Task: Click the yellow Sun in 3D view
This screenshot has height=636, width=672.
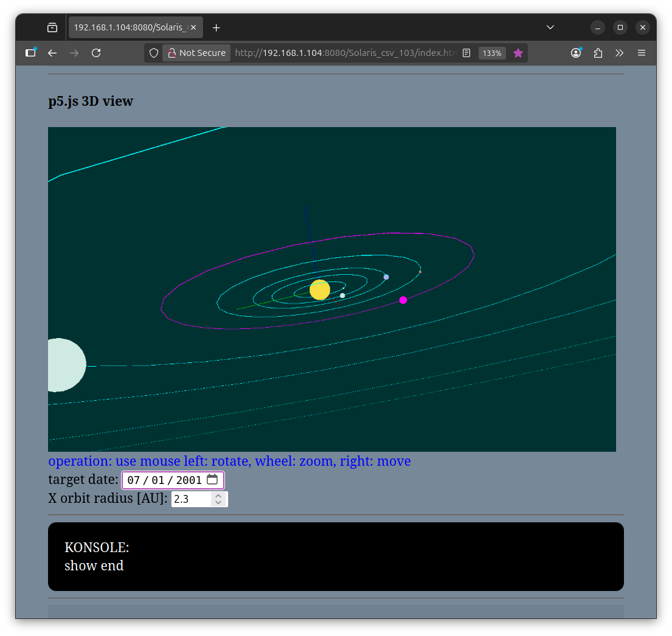Action: [320, 290]
